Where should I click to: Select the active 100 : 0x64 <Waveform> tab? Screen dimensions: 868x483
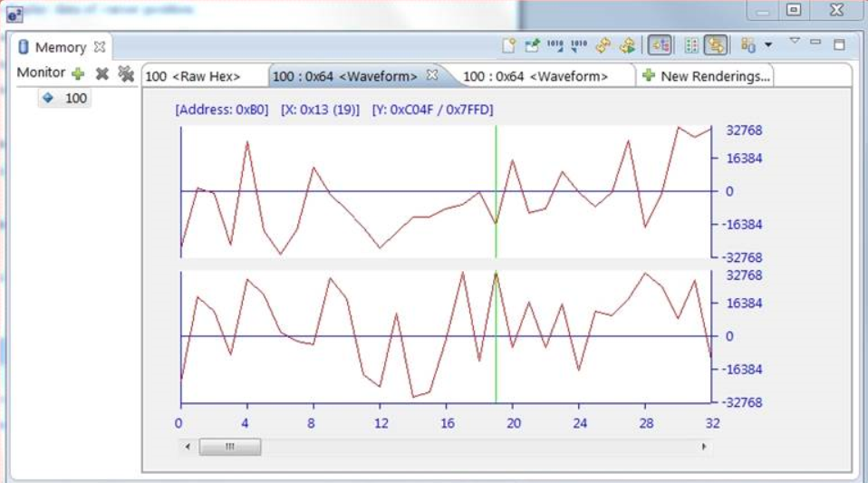[345, 76]
